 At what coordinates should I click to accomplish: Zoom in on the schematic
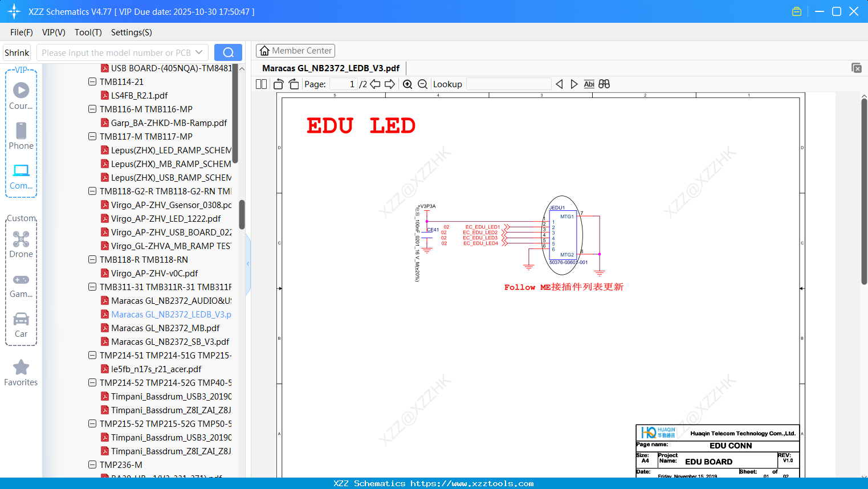click(407, 84)
